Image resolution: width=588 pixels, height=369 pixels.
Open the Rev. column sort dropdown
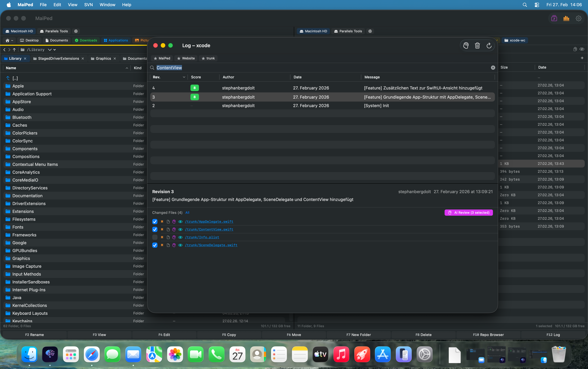coord(184,77)
